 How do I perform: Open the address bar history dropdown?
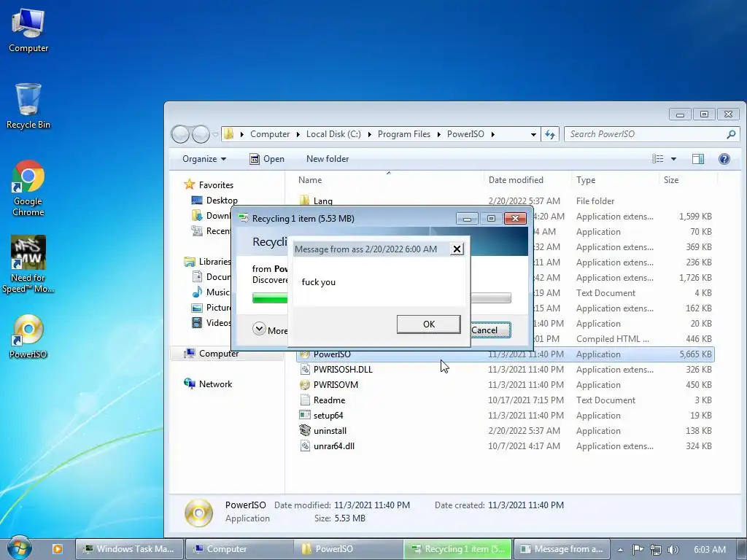pyautogui.click(x=533, y=134)
